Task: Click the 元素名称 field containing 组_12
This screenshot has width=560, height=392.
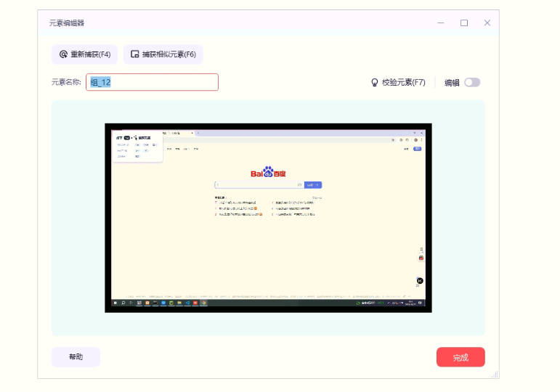Action: tap(152, 82)
